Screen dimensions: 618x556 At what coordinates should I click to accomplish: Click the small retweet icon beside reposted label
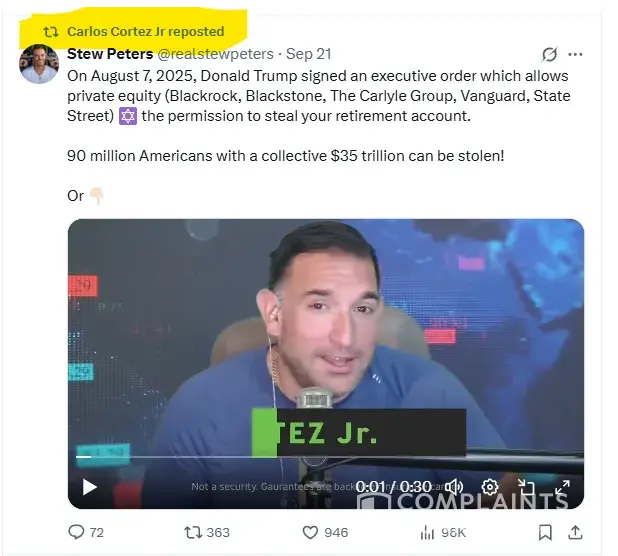coord(51,32)
